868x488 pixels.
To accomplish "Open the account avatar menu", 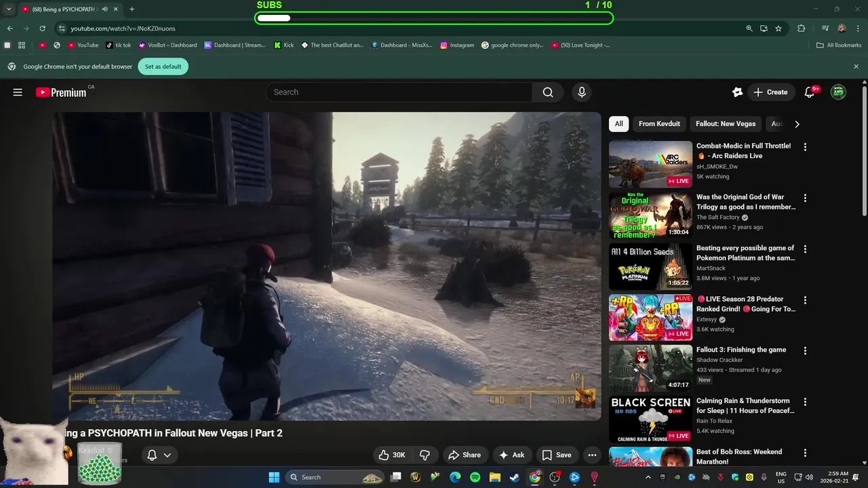I will 838,92.
